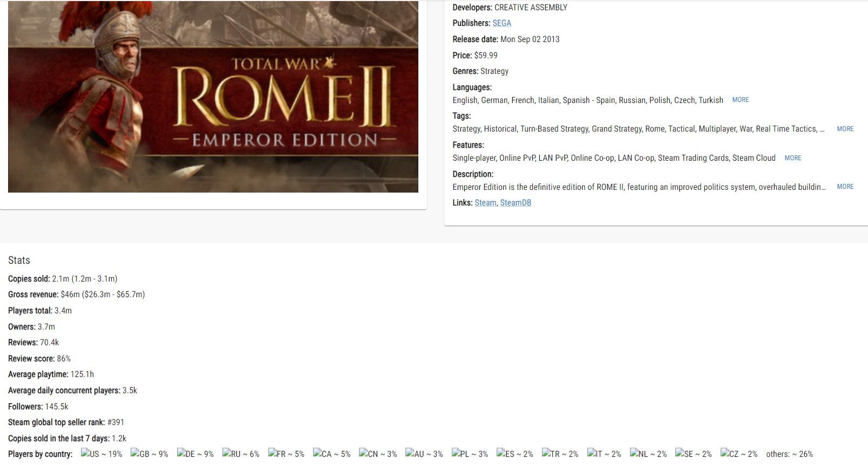Click the 'Review score: 86%' stat
868x465 pixels.
[39, 359]
